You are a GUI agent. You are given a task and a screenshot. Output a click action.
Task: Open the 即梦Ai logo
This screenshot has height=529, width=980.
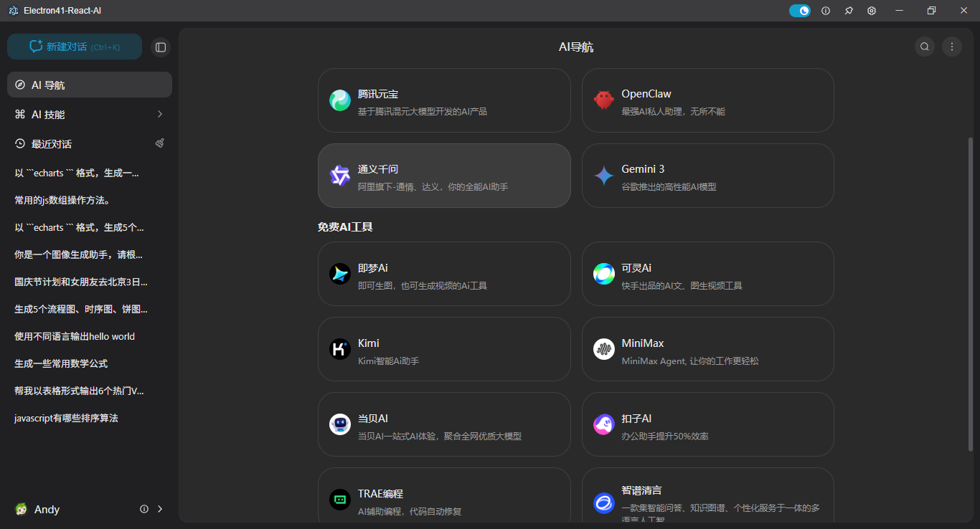pos(340,274)
